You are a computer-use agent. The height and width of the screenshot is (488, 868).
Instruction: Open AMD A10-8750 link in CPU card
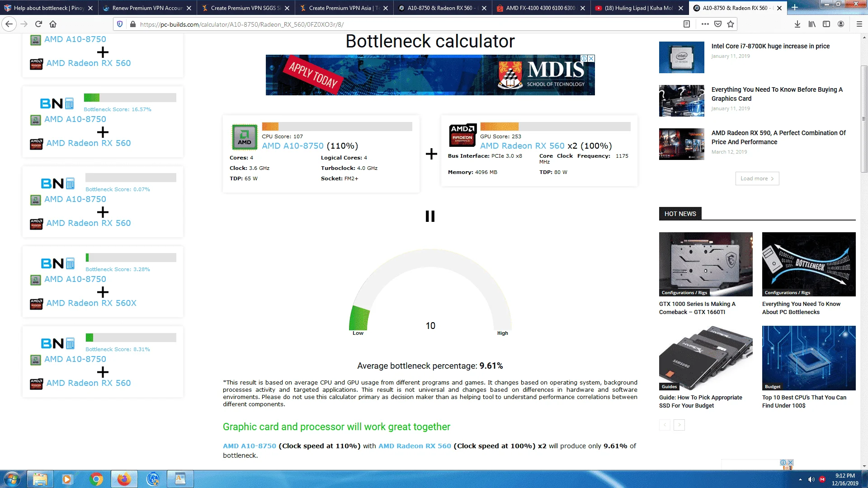click(292, 146)
